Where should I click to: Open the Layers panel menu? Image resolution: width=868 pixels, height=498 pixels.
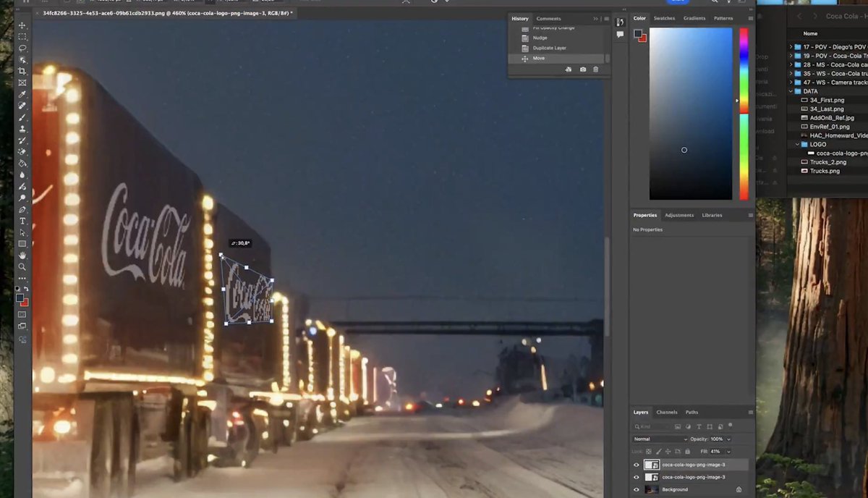click(x=751, y=412)
